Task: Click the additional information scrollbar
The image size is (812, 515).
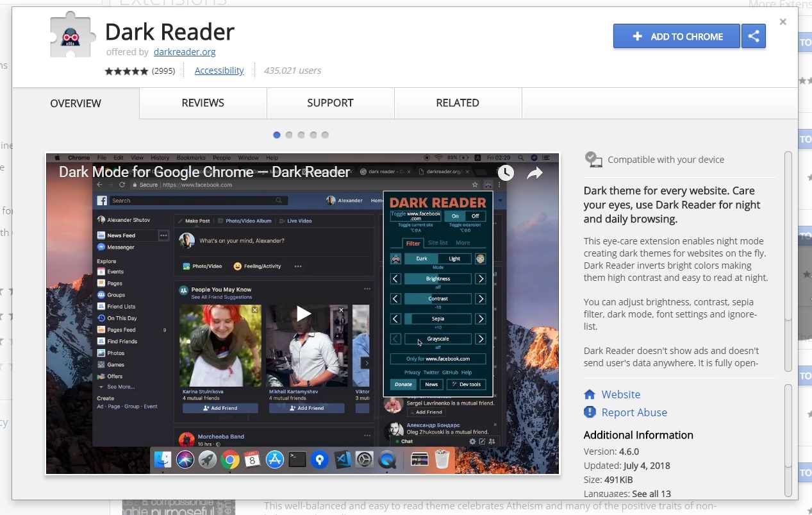Action: (788, 440)
